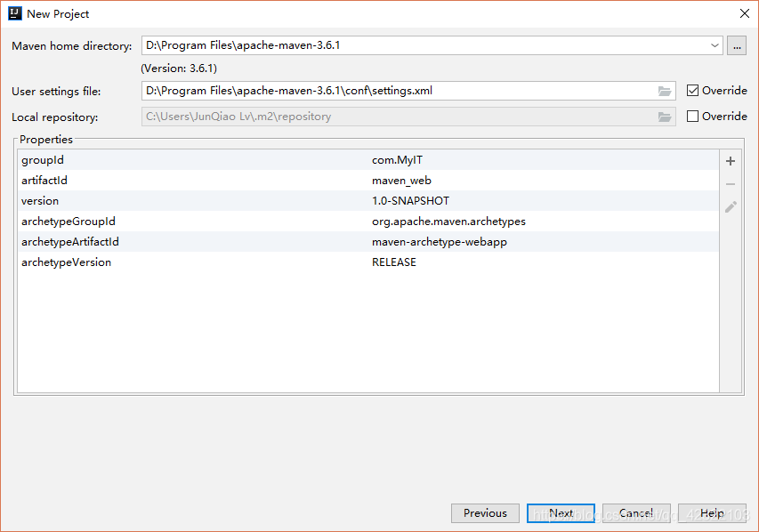Browse for user settings file folder icon

tap(665, 91)
